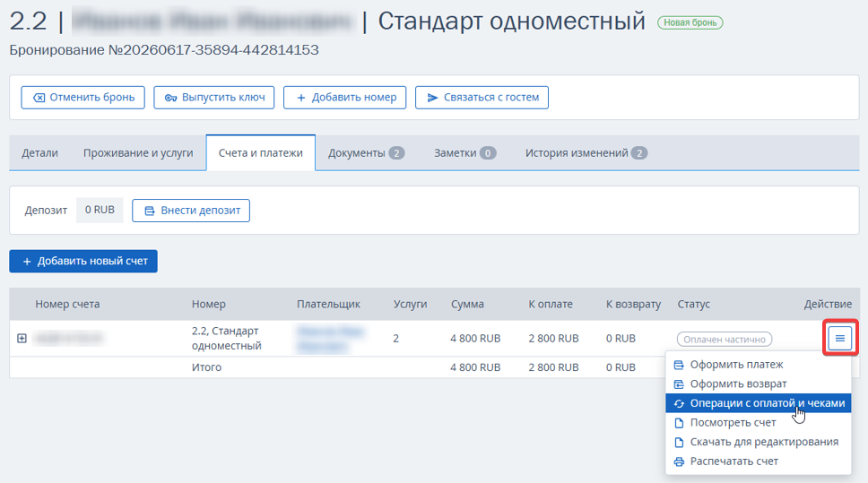Select Операции с оплатой и чеками
The height and width of the screenshot is (483, 868).
point(759,403)
